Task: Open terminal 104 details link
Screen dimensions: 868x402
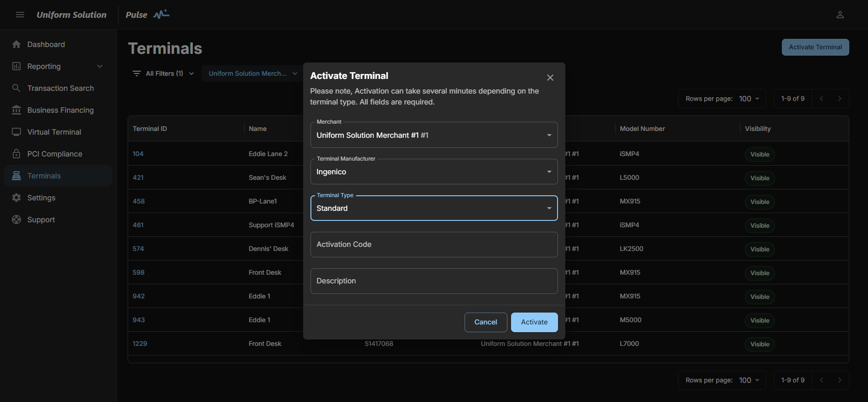Action: pyautogui.click(x=138, y=154)
